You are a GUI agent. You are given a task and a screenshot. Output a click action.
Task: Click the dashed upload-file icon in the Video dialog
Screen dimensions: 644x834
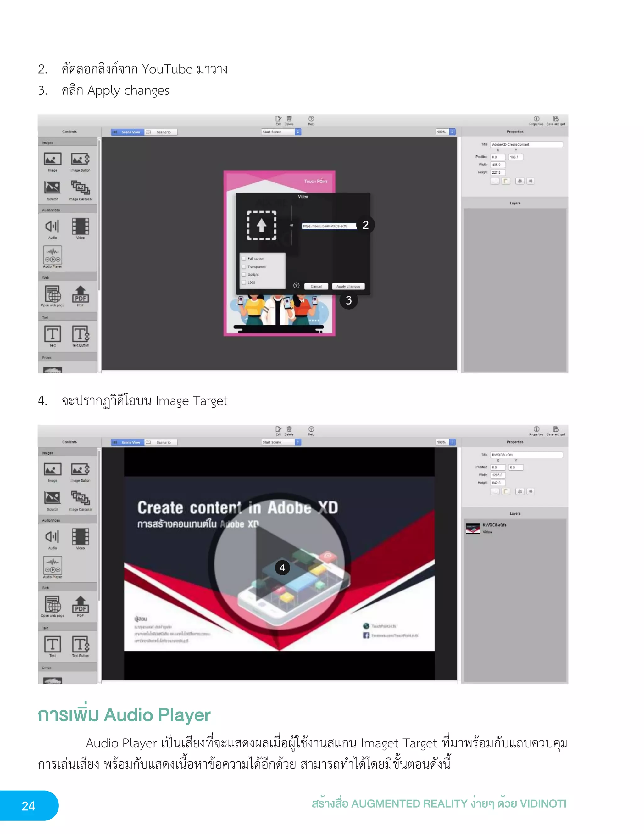262,225
